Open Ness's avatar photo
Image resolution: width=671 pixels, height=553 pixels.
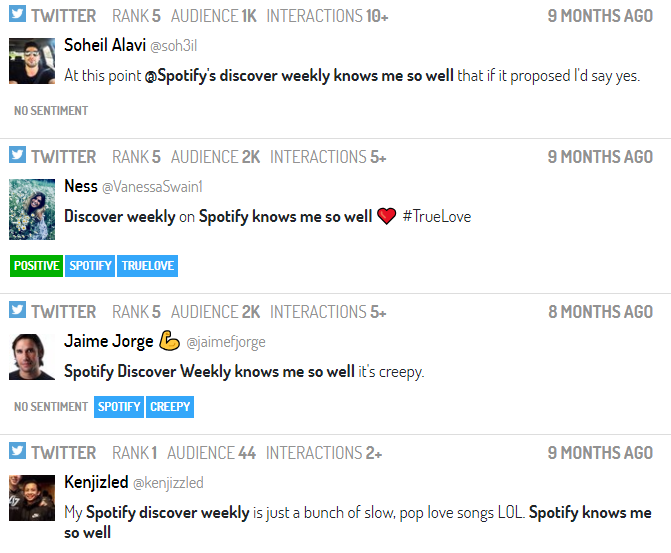[32, 209]
